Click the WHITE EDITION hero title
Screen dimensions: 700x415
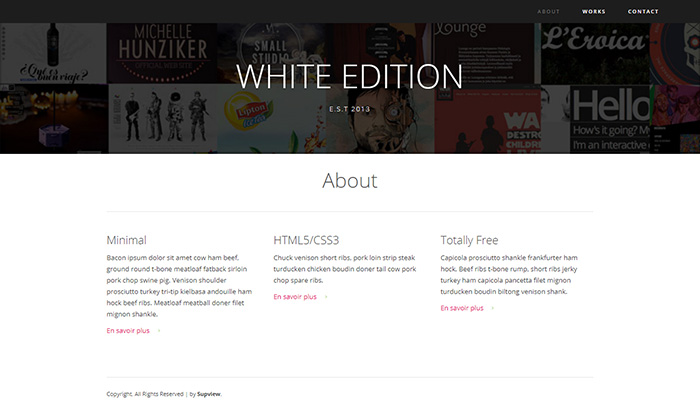click(x=350, y=77)
